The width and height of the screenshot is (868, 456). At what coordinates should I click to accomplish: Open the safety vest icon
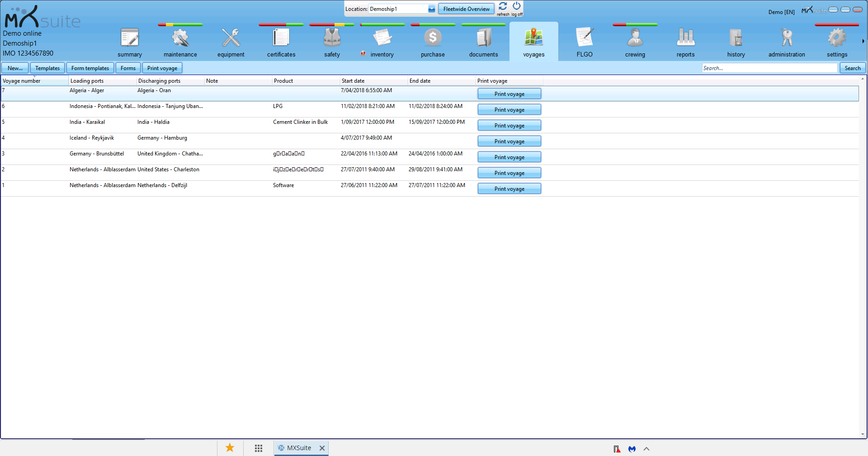tap(331, 38)
